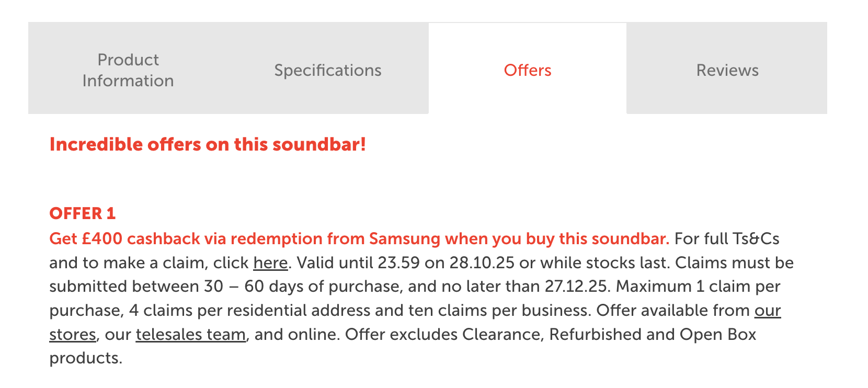This screenshot has height=388, width=868.
Task: Open the Product Information tab
Action: pyautogui.click(x=128, y=70)
